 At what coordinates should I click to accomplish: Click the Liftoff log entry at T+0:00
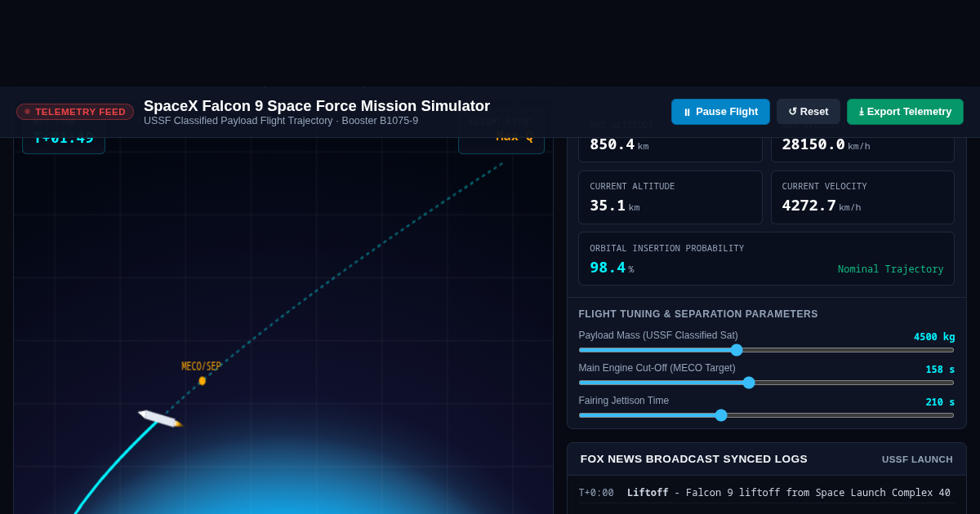click(x=766, y=493)
